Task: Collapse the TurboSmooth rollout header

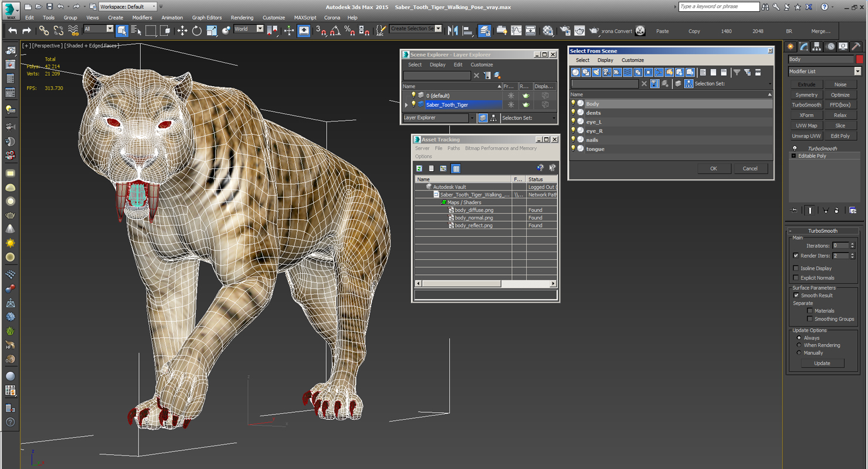Action: click(x=823, y=231)
